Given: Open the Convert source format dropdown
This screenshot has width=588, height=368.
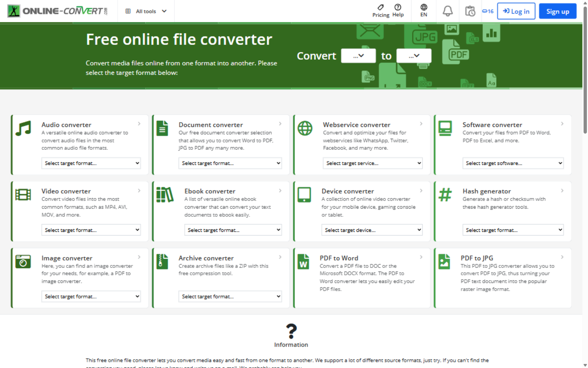Looking at the screenshot, I should 358,56.
